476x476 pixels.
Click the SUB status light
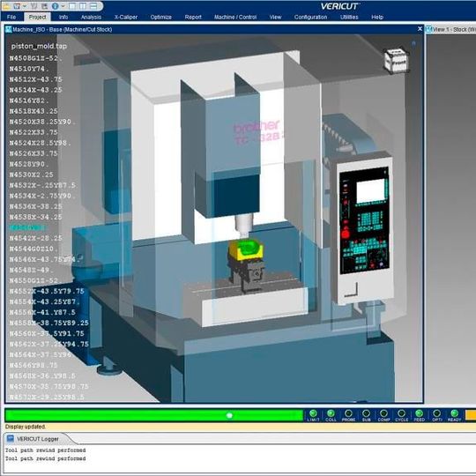[366, 413]
